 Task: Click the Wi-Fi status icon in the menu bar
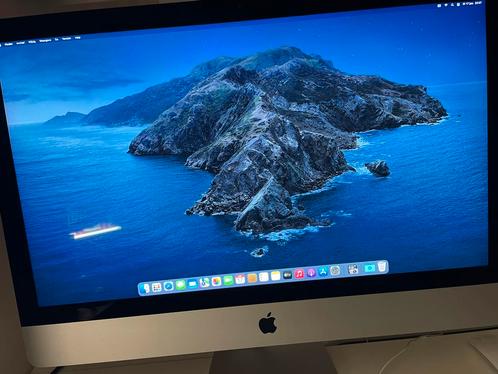(x=446, y=5)
